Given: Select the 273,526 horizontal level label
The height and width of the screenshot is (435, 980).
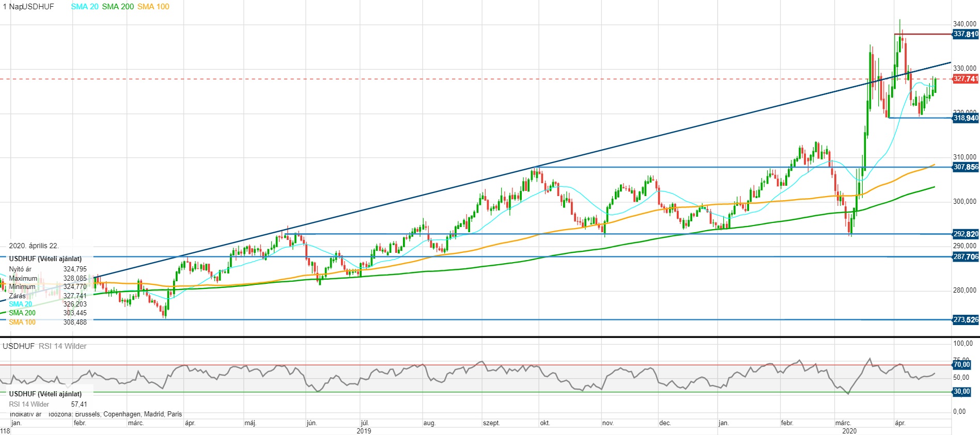Looking at the screenshot, I should (x=966, y=320).
